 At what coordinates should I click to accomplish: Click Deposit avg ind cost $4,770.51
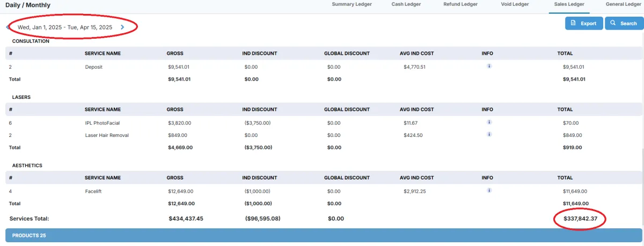coord(415,67)
